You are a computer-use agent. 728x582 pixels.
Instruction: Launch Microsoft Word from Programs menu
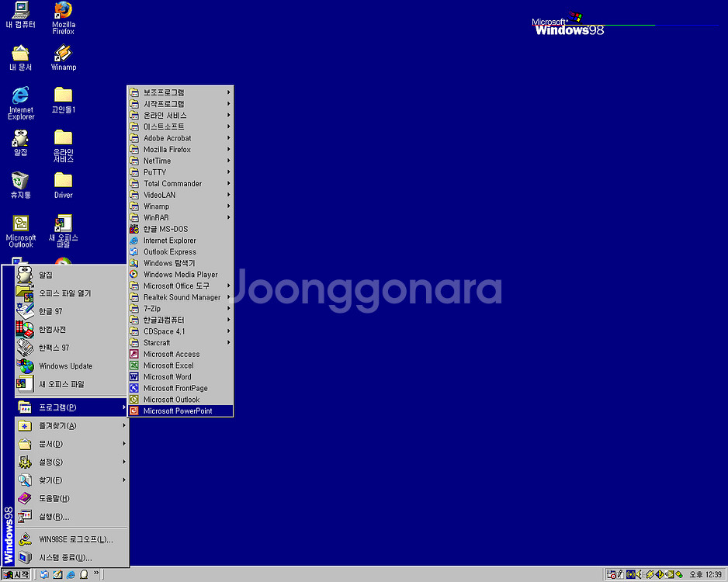tap(181, 377)
